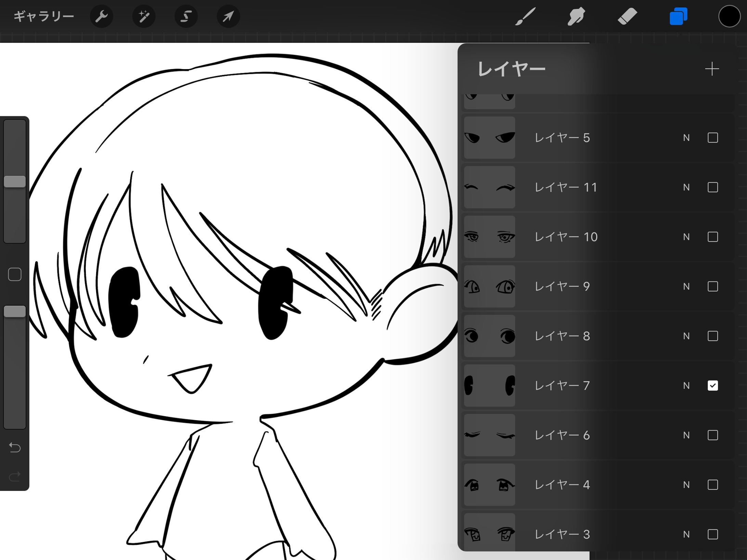Viewport: 747px width, 560px height.
Task: Open blend mode N of レイヤー 6
Action: [686, 435]
